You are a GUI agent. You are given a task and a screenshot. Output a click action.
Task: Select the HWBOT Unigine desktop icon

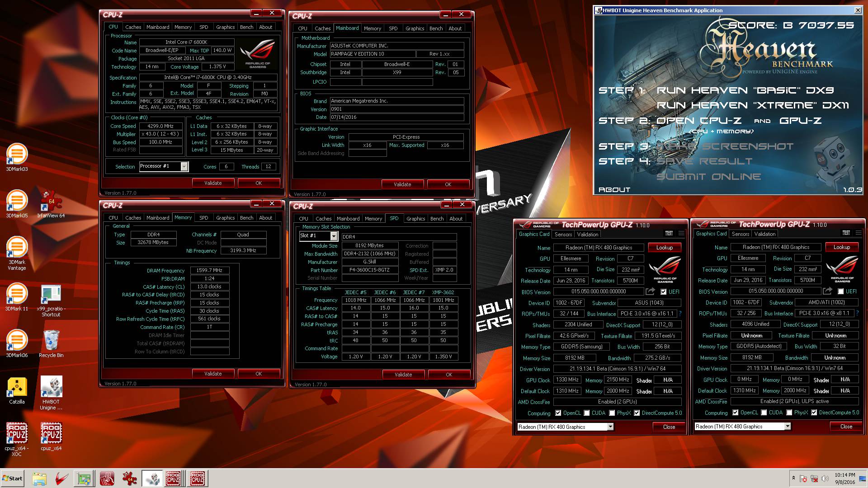tap(51, 393)
